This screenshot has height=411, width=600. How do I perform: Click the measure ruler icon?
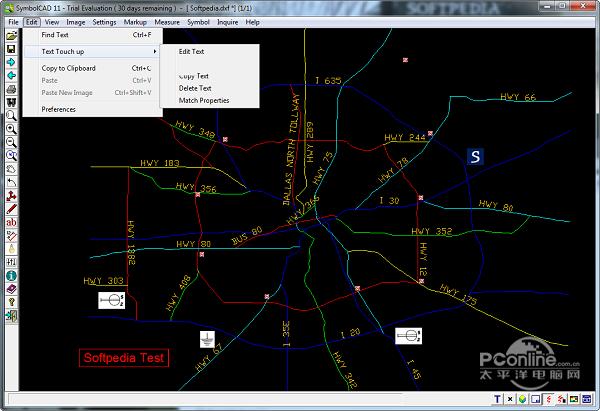click(11, 235)
